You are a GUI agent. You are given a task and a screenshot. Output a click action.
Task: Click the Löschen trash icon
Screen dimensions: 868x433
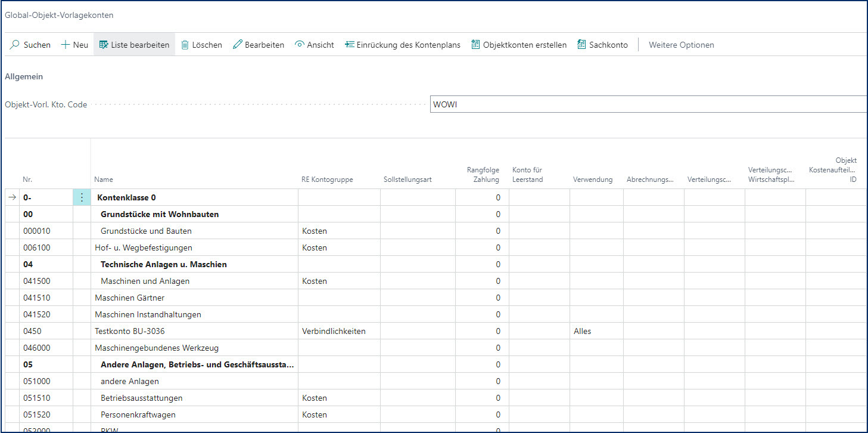(x=185, y=45)
